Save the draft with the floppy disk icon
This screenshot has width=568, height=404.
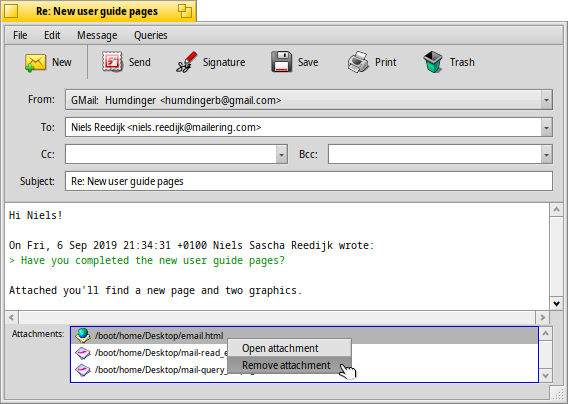pos(281,62)
